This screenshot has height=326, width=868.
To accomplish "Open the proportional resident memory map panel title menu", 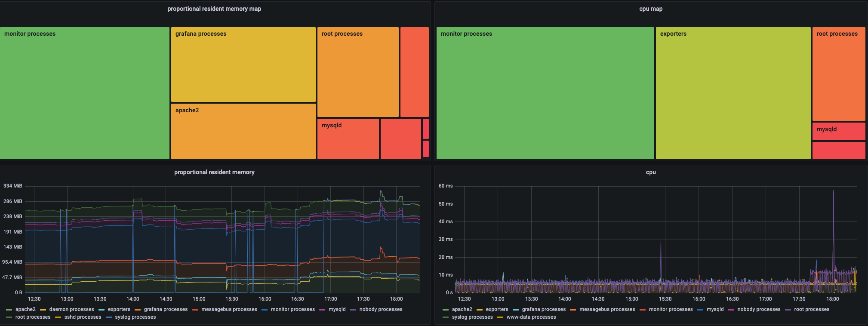I will [214, 9].
